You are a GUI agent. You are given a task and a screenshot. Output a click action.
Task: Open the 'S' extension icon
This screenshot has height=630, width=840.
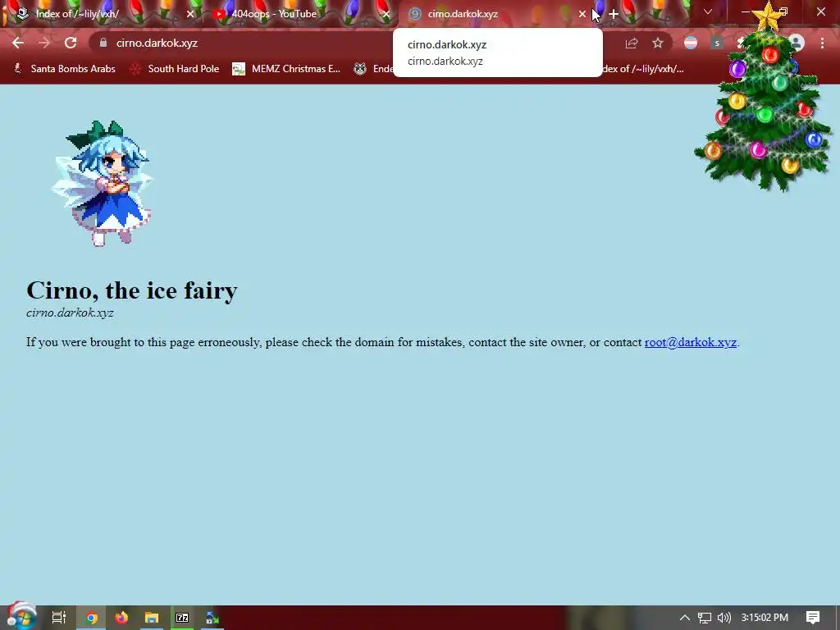tap(717, 43)
